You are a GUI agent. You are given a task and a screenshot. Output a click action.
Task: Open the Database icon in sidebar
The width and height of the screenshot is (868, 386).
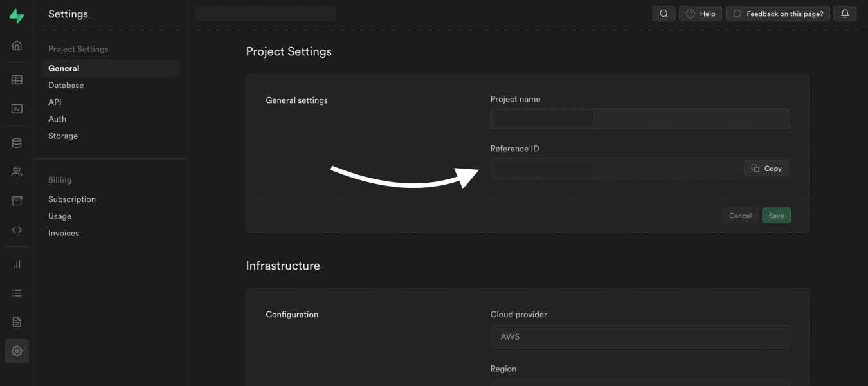17,143
